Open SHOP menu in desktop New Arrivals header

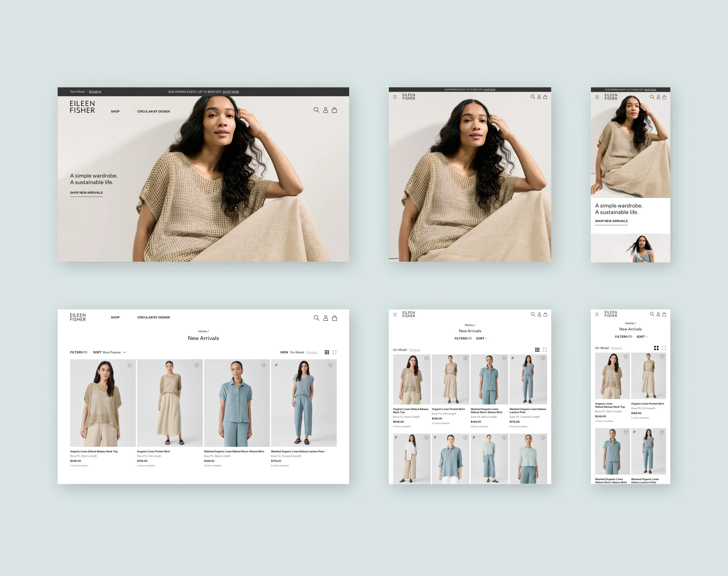click(x=115, y=317)
